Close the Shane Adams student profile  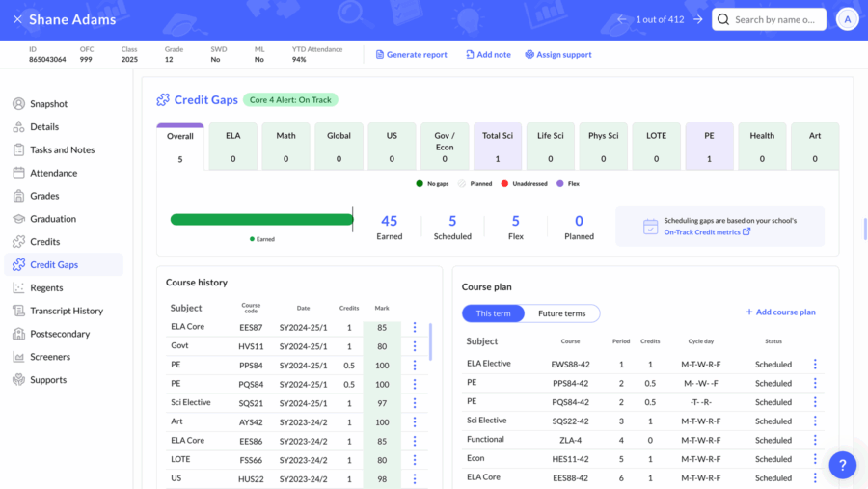[x=17, y=19]
